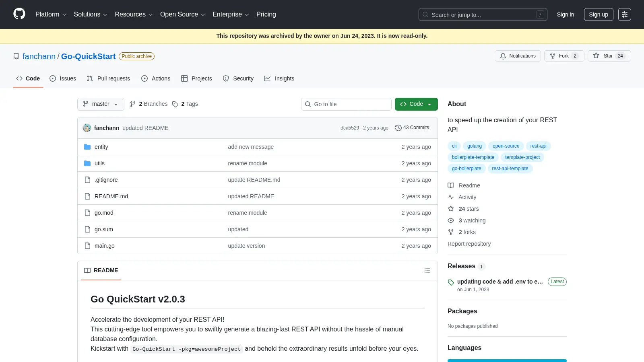The image size is (644, 362).
Task: Expand the Open Source menu
Action: click(182, 14)
